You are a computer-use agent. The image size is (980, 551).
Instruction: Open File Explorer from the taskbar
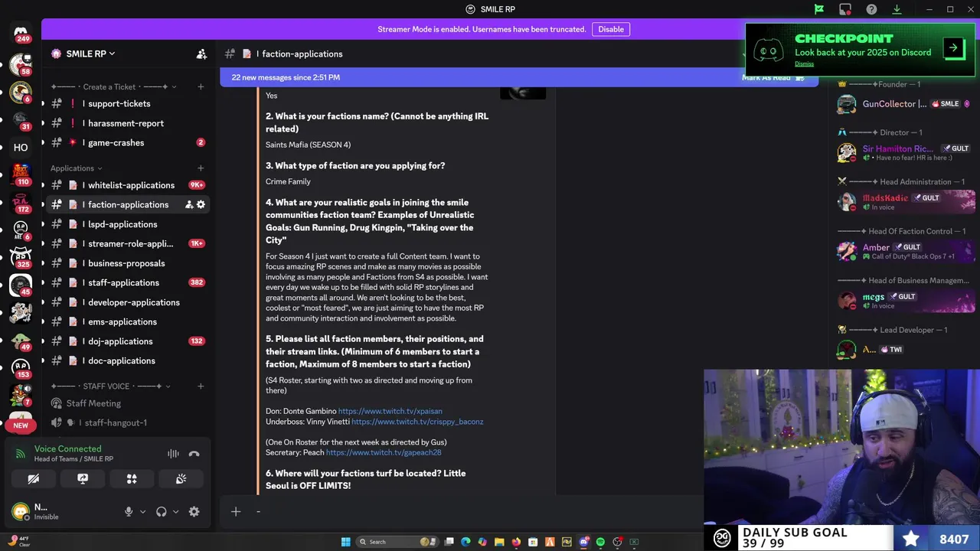click(499, 542)
